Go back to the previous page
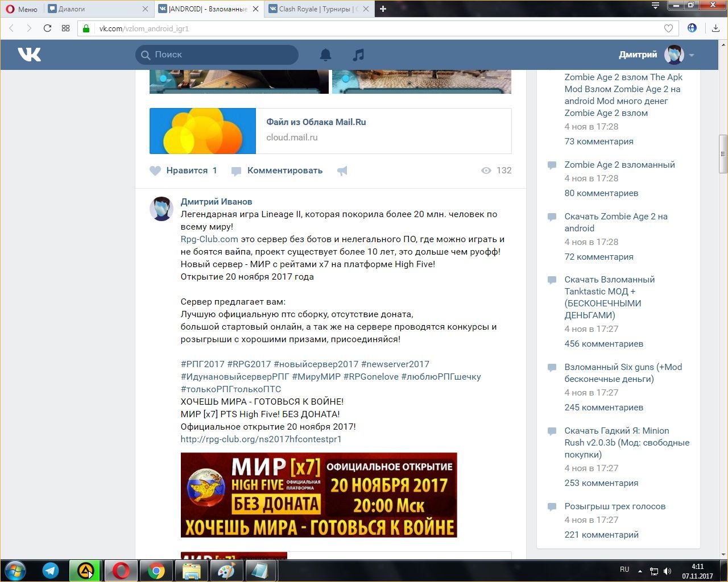 [x=11, y=28]
